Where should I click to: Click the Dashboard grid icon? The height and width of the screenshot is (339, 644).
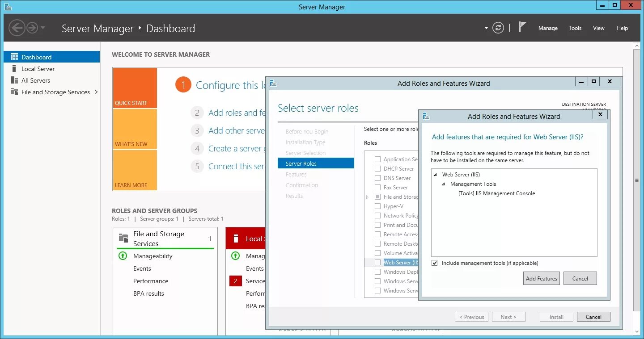(x=14, y=57)
